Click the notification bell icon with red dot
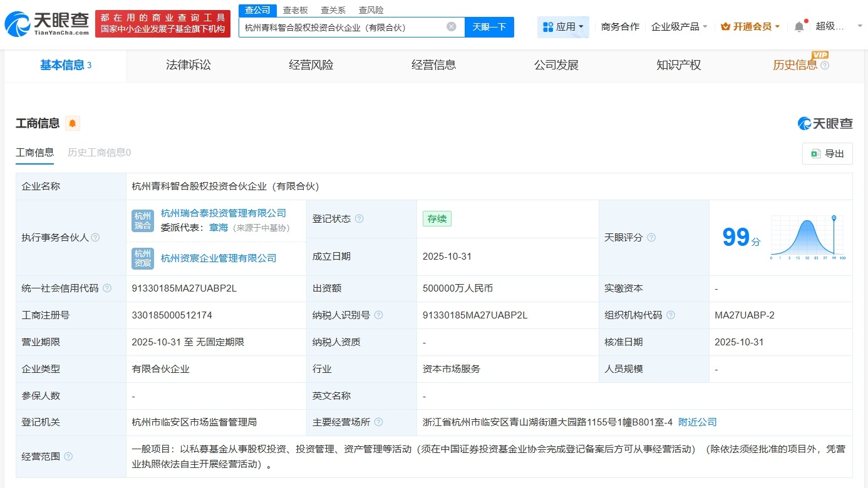868x488 pixels. (800, 26)
